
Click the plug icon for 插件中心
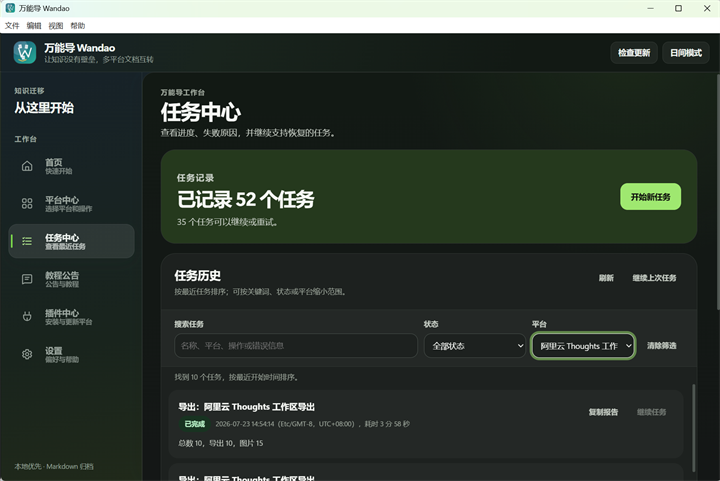(27, 317)
